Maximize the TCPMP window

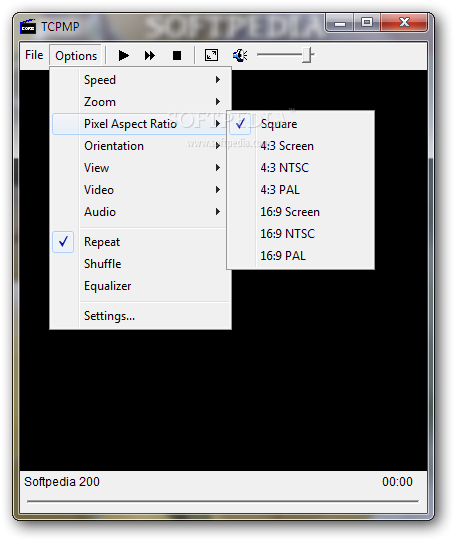point(367,23)
